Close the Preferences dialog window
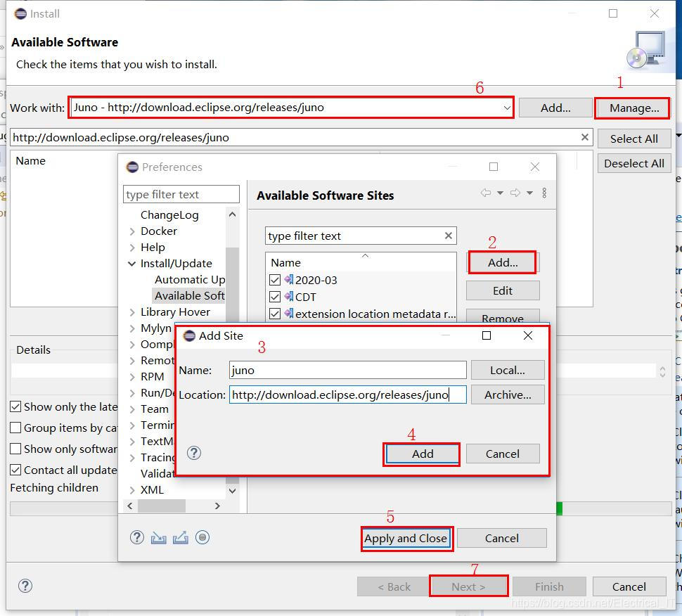The width and height of the screenshot is (682, 616). click(x=535, y=167)
